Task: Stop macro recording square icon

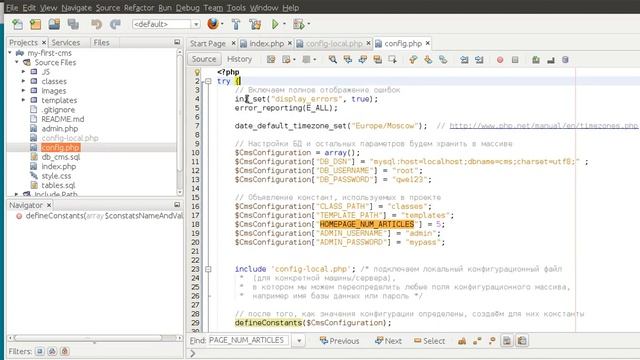Action: pyautogui.click(x=515, y=60)
